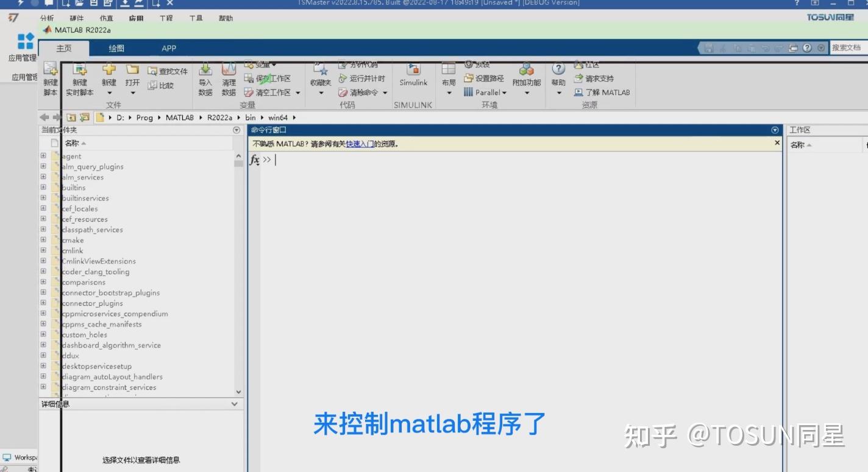Switch to the 绘图 plots tab
This screenshot has height=472, width=868.
115,48
